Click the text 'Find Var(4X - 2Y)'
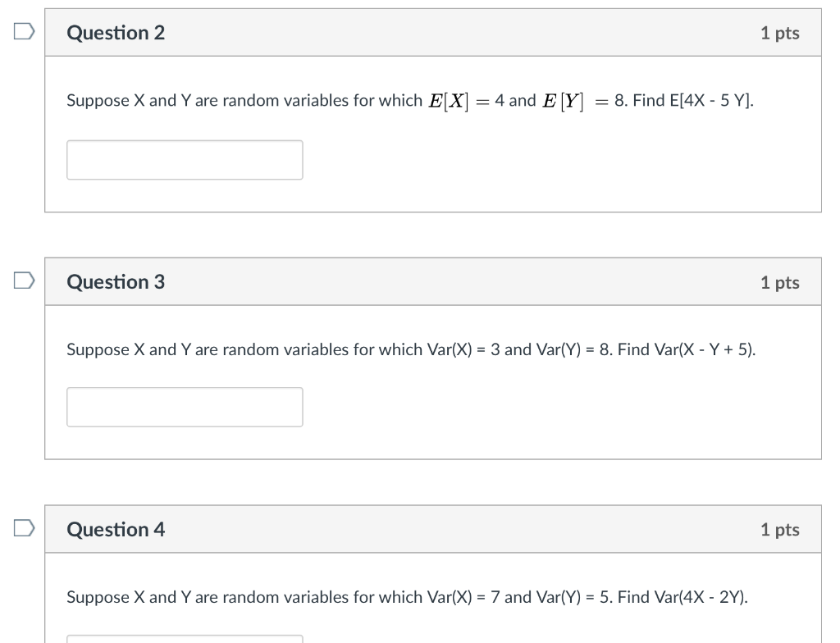This screenshot has height=643, width=840. tap(682, 597)
